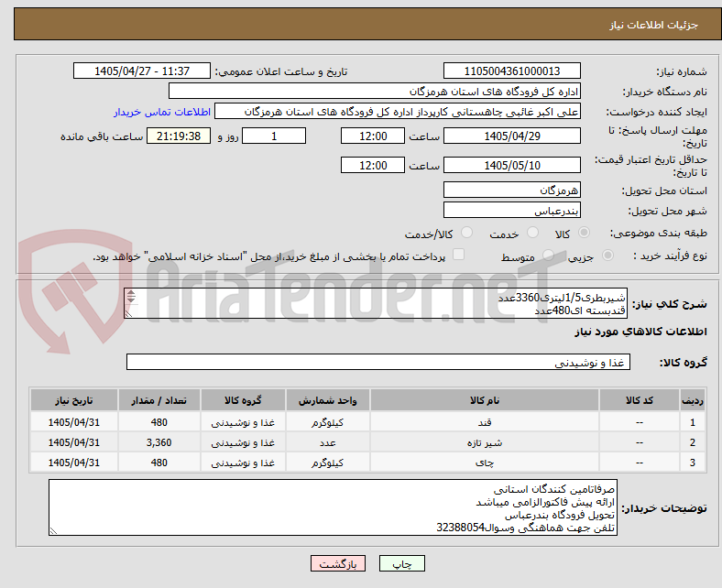Click the response deadline time 12:00 field
This screenshot has width=722, height=588.
(373, 136)
